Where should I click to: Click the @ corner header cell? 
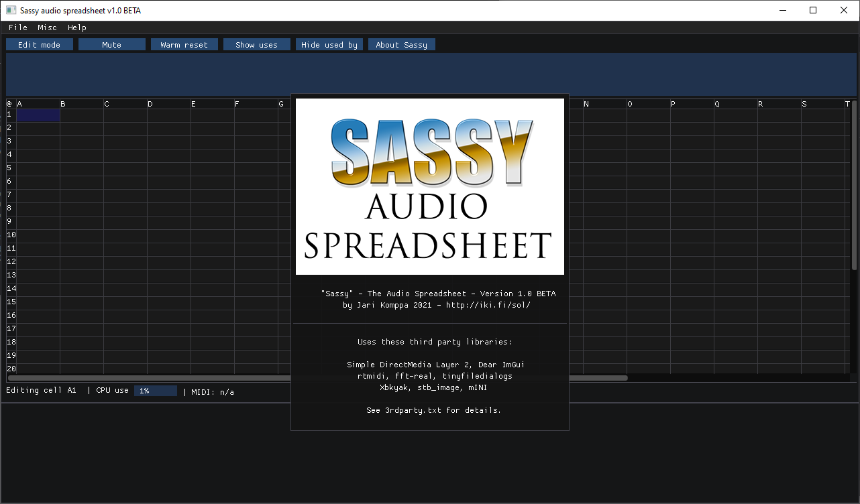[10, 104]
